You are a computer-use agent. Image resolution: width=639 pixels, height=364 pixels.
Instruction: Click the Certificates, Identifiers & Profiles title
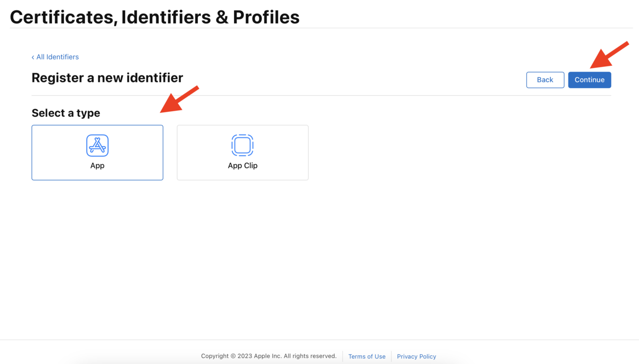click(x=155, y=17)
